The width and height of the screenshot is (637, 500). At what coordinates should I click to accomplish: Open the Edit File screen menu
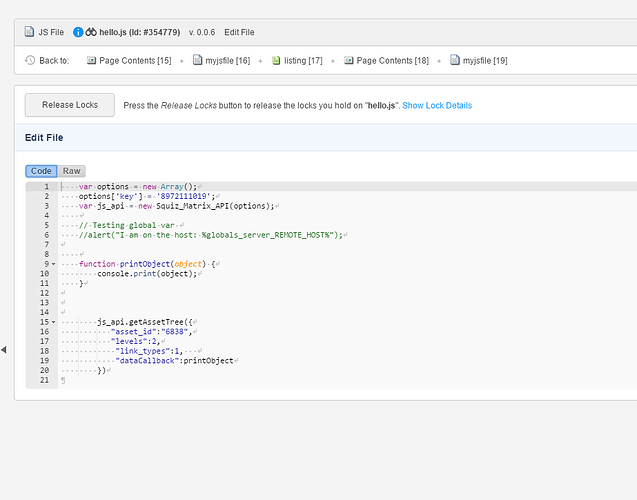point(239,32)
